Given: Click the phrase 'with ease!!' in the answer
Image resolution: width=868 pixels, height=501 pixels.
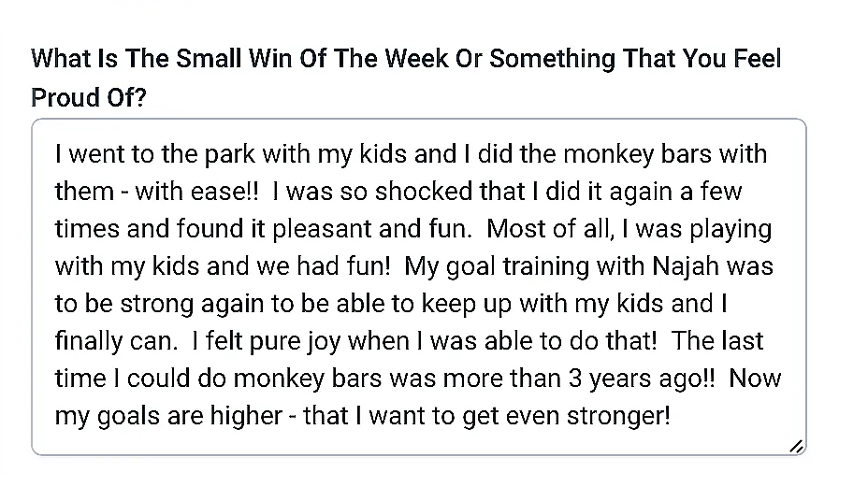Looking at the screenshot, I should point(196,192).
